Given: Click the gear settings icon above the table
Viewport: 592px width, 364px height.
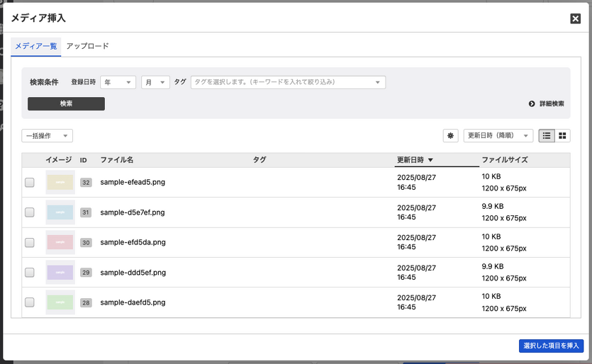Looking at the screenshot, I should 450,135.
